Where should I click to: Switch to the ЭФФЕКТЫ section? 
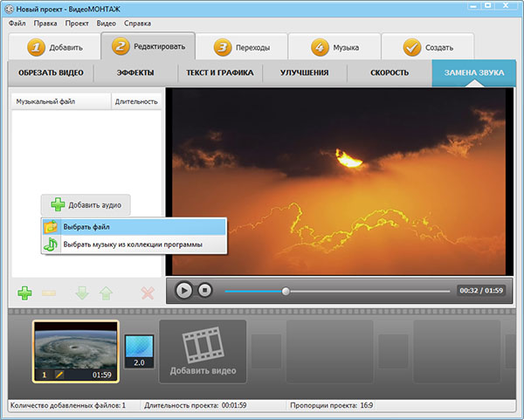[x=135, y=72]
